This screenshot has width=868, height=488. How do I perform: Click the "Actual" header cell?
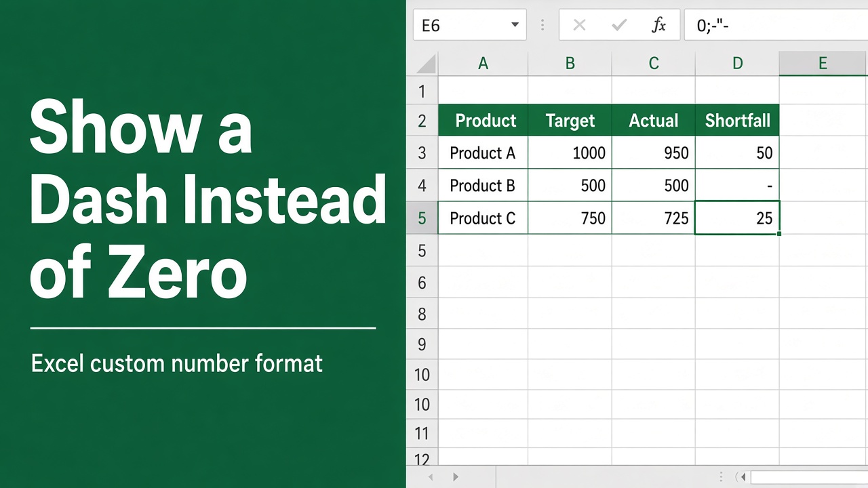point(654,121)
